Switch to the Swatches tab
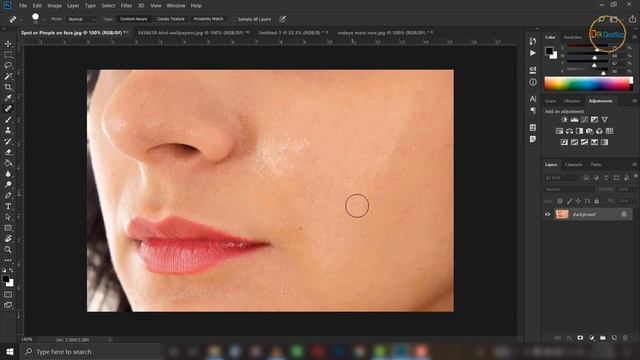 (573, 37)
